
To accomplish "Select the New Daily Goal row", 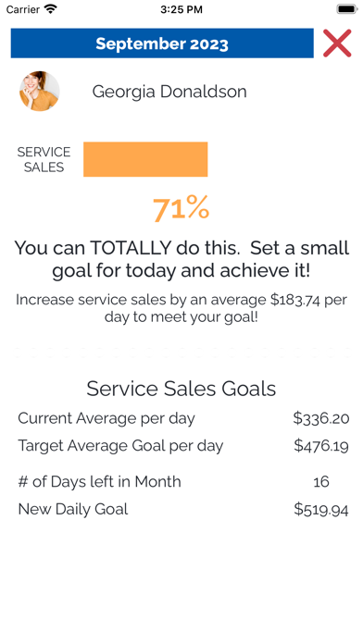I will 183,509.
